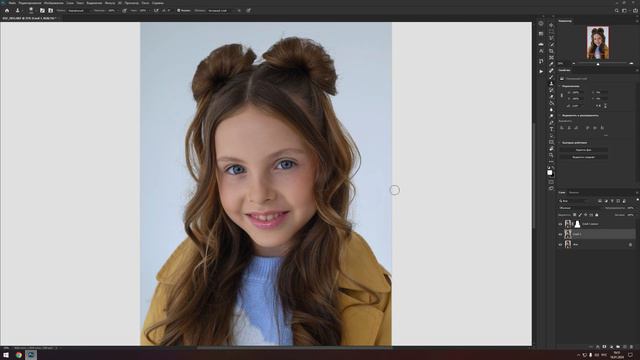Create new adjustment layer icon
Viewport: 640px width, 360px height.
(611, 347)
